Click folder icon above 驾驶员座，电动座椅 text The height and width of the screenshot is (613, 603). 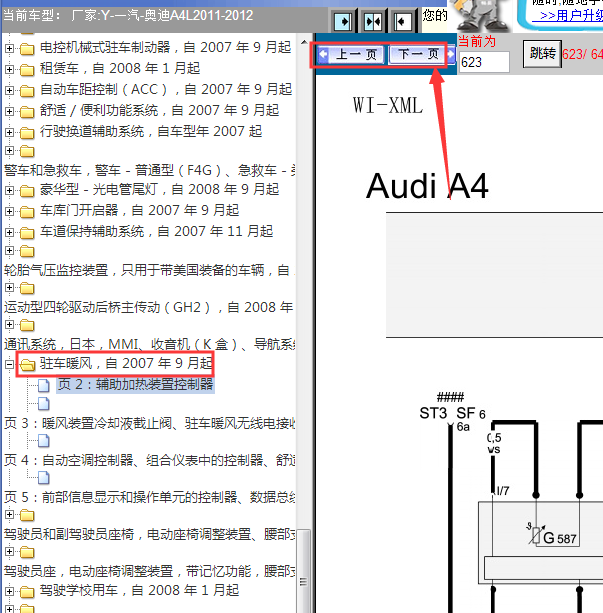pyautogui.click(x=27, y=552)
